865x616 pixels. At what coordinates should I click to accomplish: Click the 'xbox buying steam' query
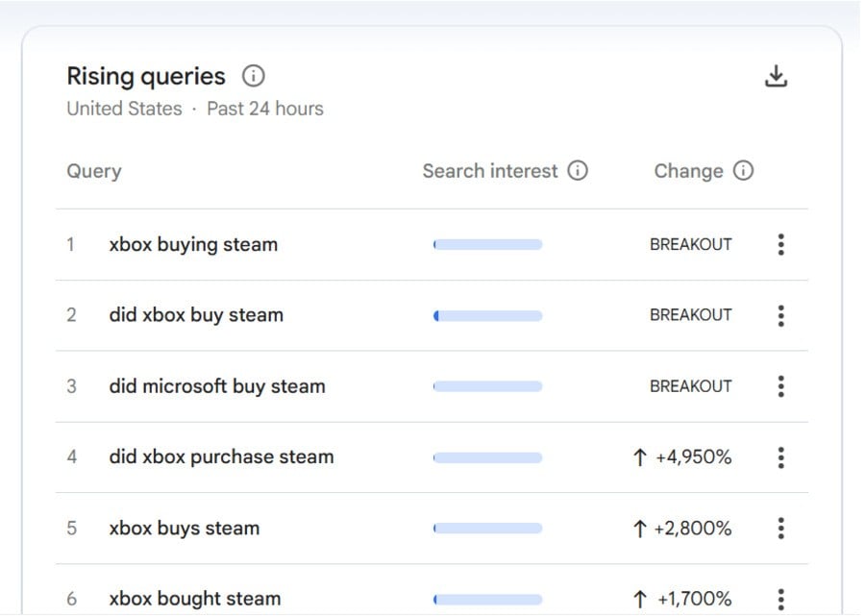(193, 245)
